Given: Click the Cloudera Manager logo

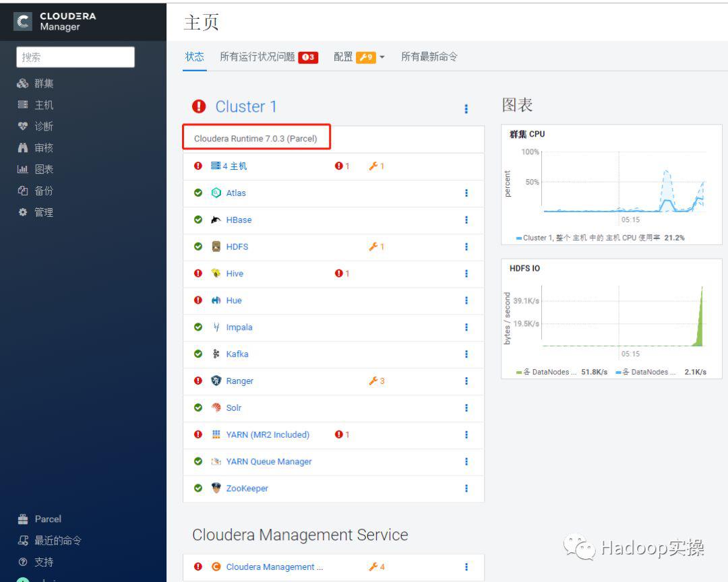Looking at the screenshot, I should [x=55, y=22].
